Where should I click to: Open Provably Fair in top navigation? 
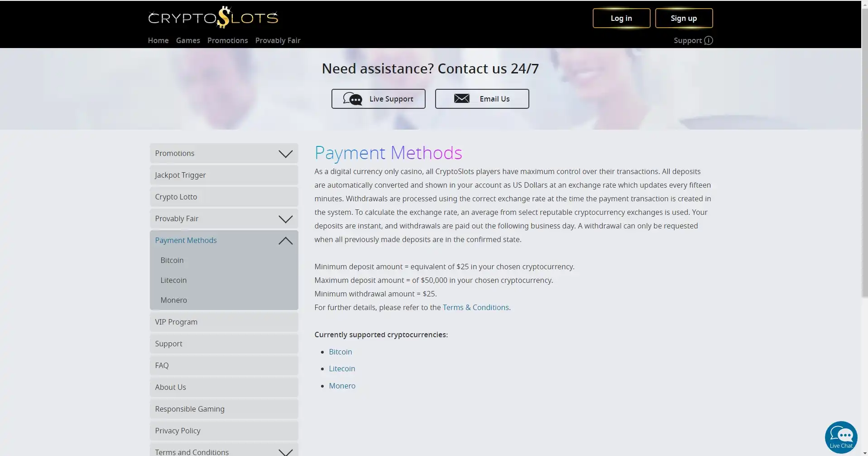278,40
